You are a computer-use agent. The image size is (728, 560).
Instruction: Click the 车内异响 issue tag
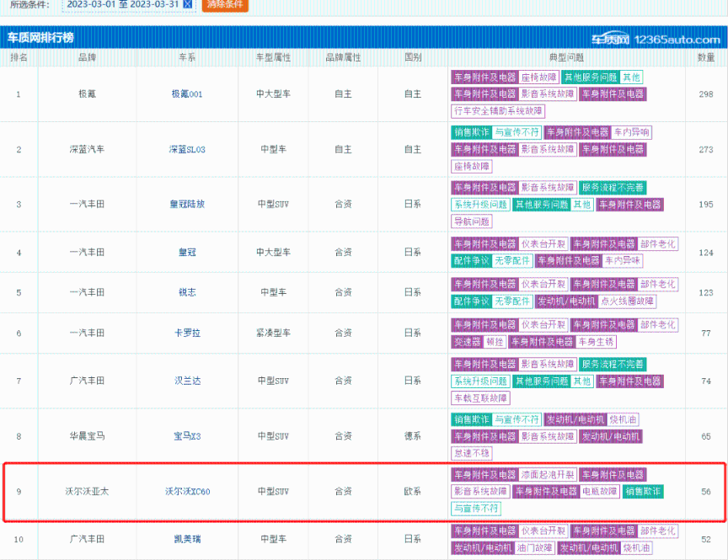click(x=631, y=132)
